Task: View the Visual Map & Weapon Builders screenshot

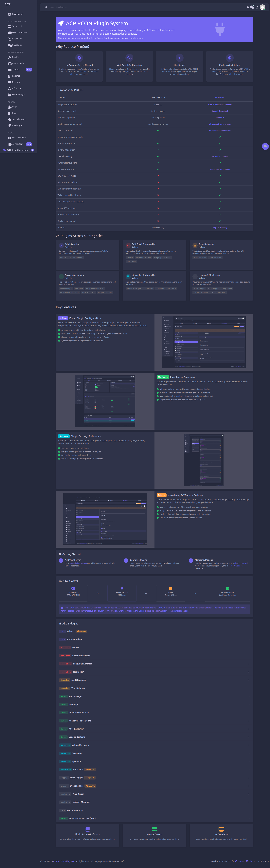Action: click(105, 519)
